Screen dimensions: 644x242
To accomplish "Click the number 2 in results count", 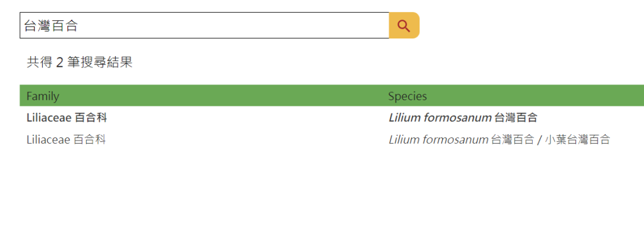I will (x=60, y=62).
